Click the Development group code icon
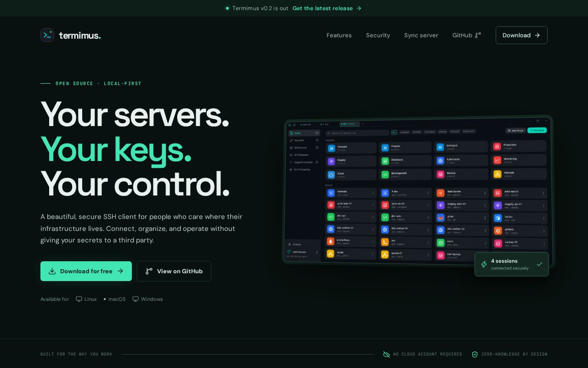The height and width of the screenshot is (368, 588). tap(385, 175)
